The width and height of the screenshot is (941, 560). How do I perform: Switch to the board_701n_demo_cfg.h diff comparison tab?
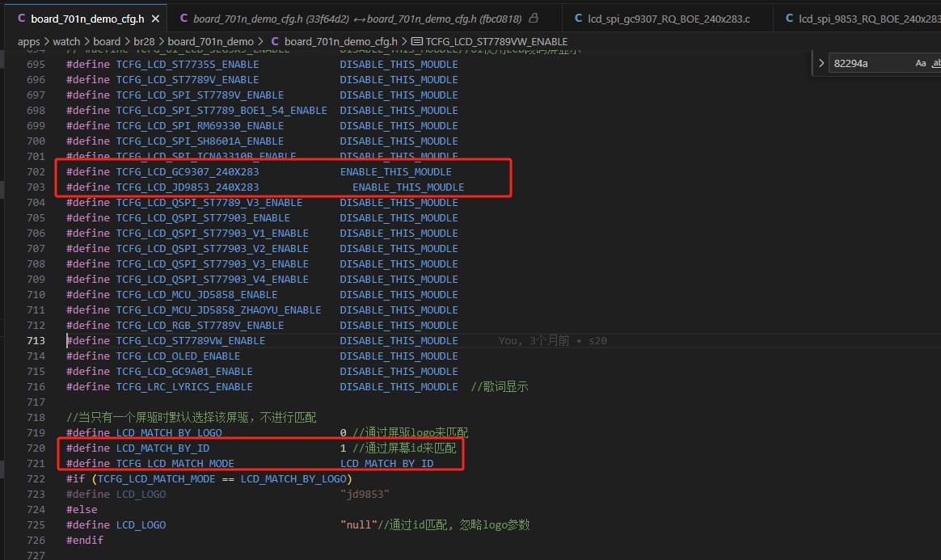pyautogui.click(x=357, y=19)
